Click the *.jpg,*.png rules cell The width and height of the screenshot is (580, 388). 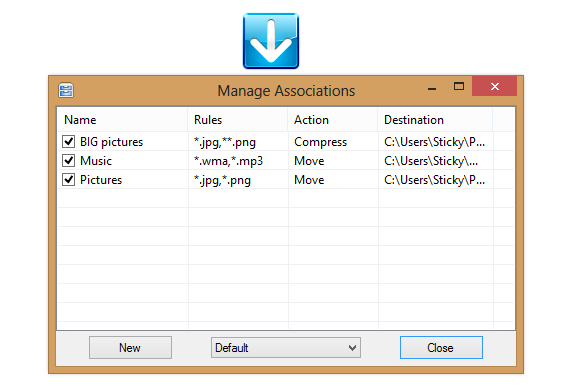point(222,180)
